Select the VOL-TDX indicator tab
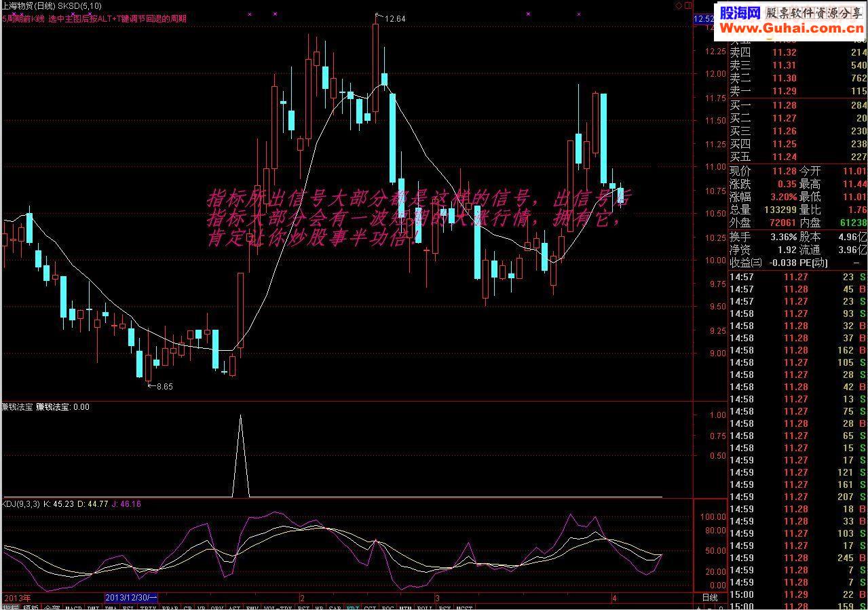 click(278, 607)
